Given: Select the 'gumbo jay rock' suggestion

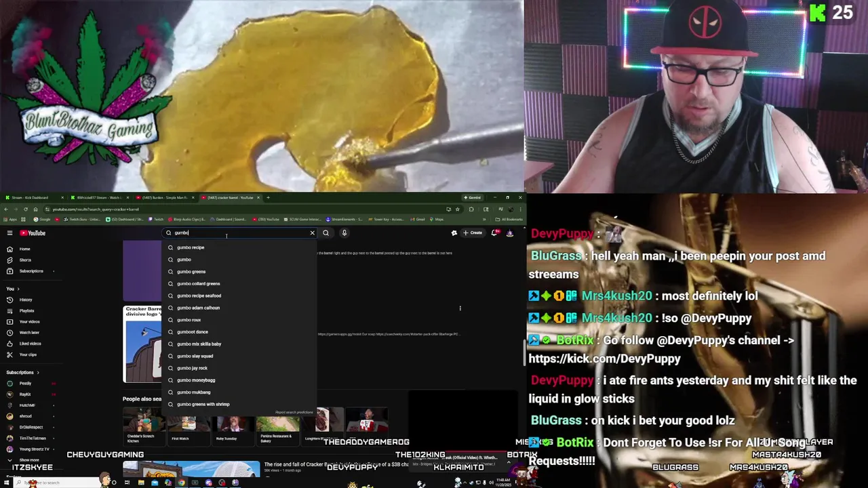Looking at the screenshot, I should pyautogui.click(x=239, y=368).
